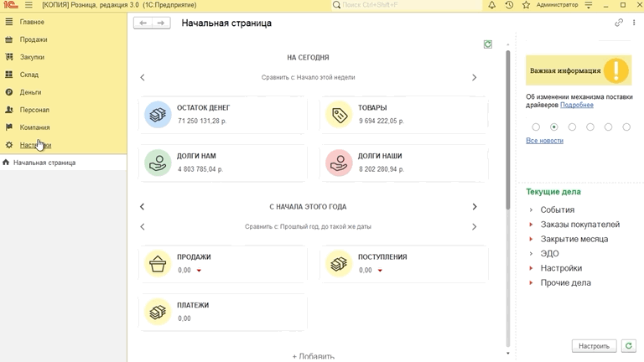Click the Остаток денег money icon
The height and width of the screenshot is (362, 644).
point(158,115)
